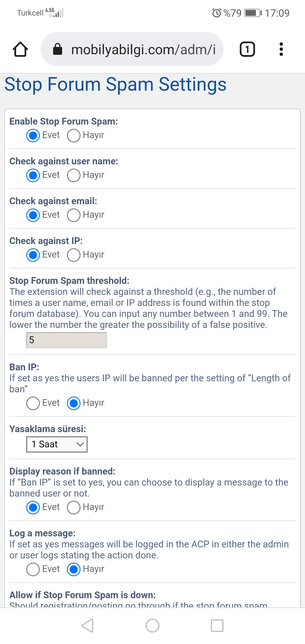Select Evet for Log a message

coord(33,569)
